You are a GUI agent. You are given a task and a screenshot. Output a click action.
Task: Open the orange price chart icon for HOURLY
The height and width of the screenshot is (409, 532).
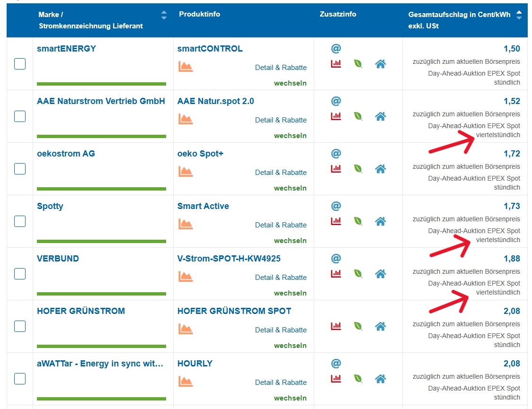coord(185,382)
